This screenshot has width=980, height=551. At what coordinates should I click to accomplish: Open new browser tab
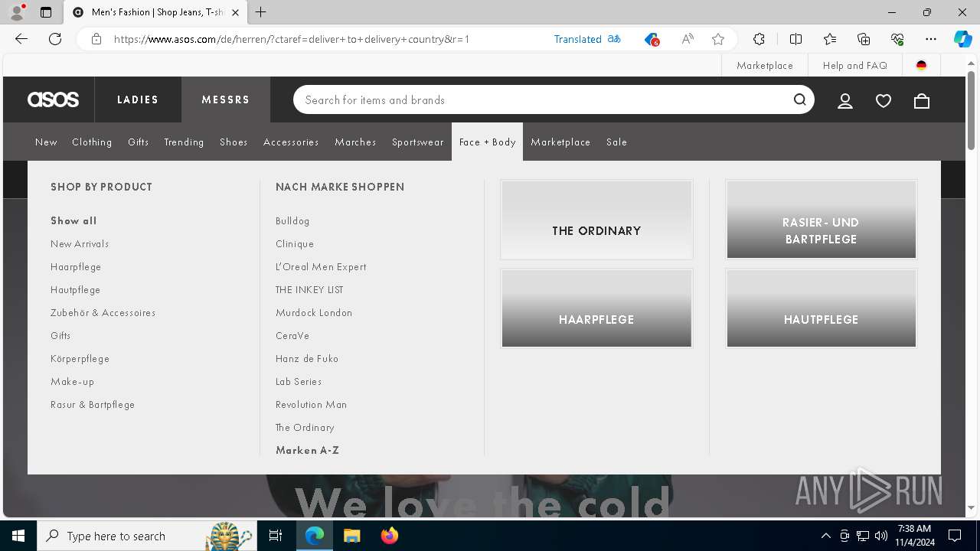tap(260, 12)
